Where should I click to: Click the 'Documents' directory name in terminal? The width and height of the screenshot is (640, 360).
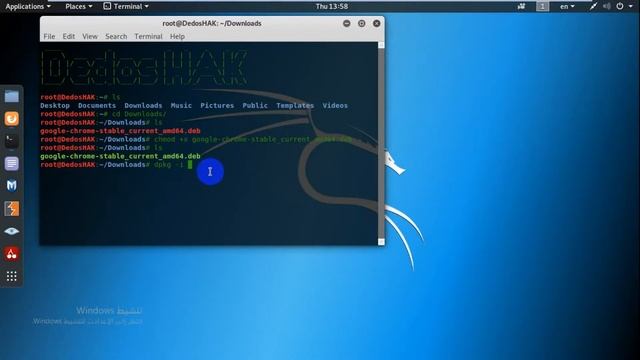tap(97, 105)
